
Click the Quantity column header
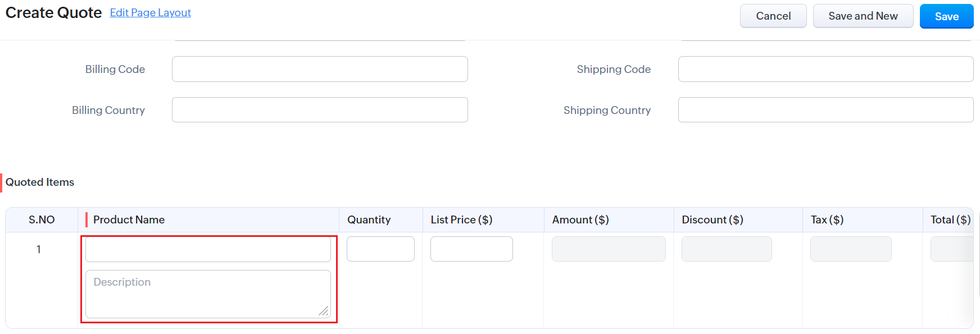pos(369,219)
